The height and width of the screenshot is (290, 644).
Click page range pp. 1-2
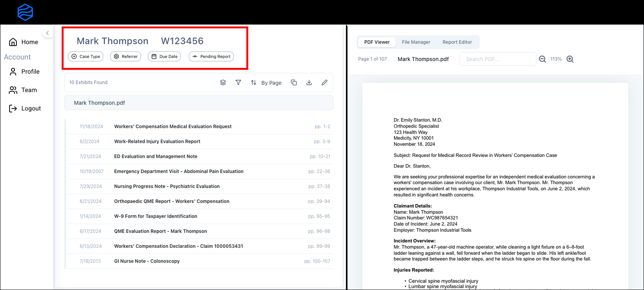[323, 126]
